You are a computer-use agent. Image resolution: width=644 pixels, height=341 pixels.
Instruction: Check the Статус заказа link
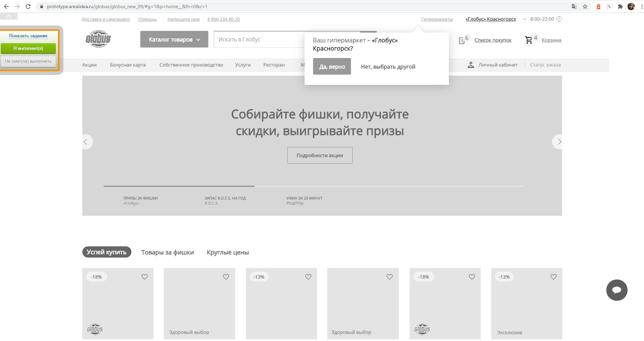pyautogui.click(x=545, y=65)
